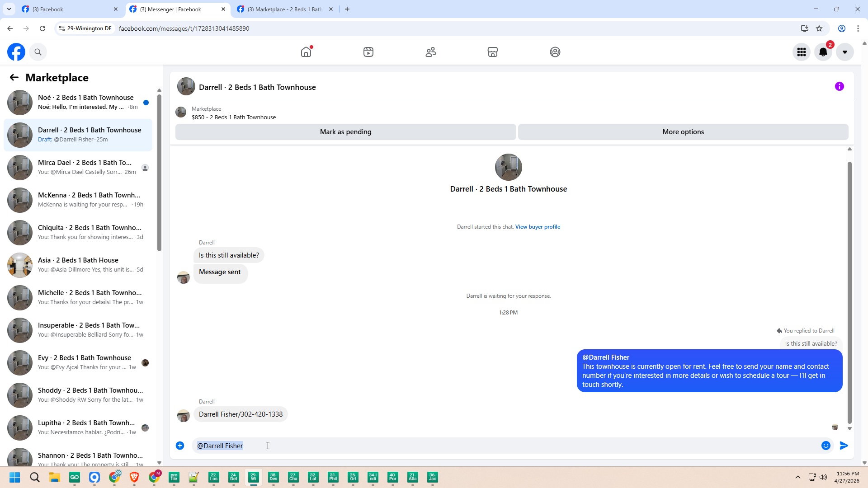Go back with browser back arrow
Screen dimensions: 868x488
[10, 28]
